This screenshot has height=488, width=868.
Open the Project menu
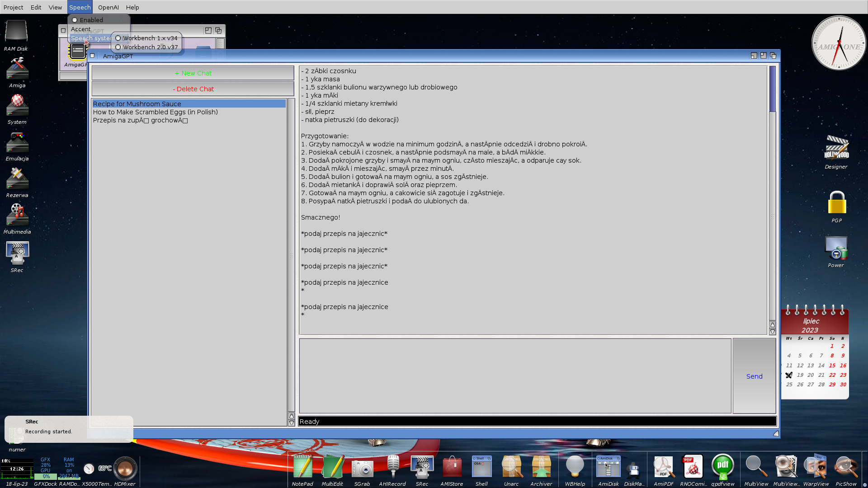tap(13, 7)
